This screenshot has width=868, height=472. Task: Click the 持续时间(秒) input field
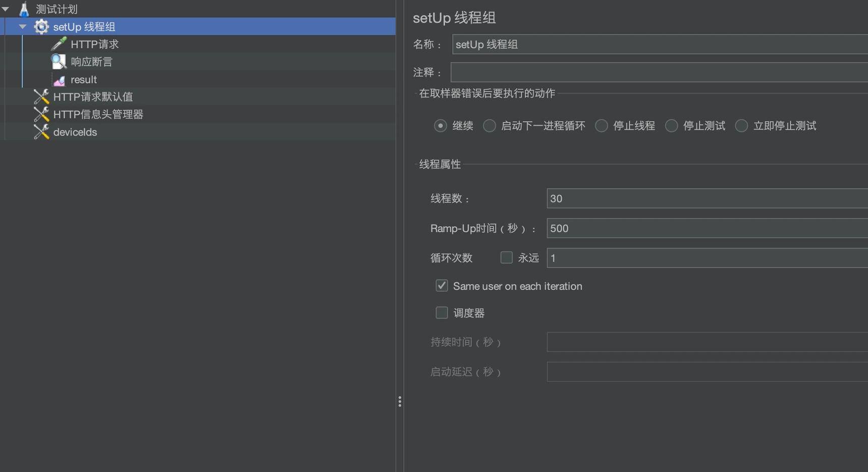708,342
